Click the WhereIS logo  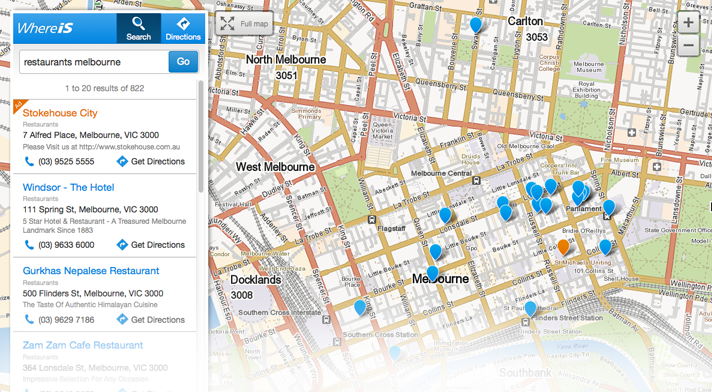point(45,28)
